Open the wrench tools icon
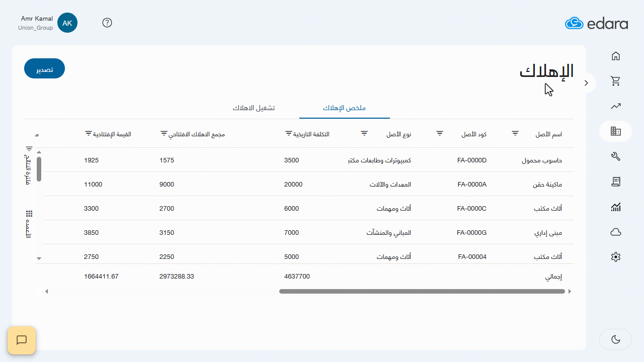Screen dimensions: 644x362 pyautogui.click(x=615, y=156)
